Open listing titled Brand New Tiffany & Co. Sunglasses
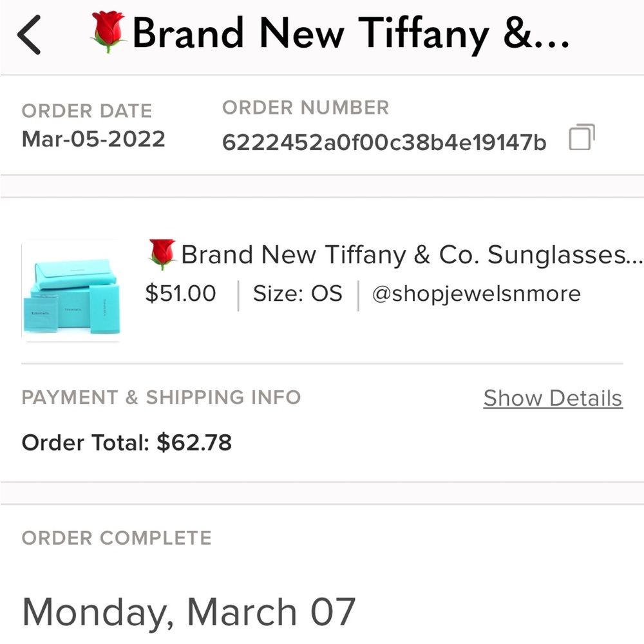644x644 pixels. point(406,254)
